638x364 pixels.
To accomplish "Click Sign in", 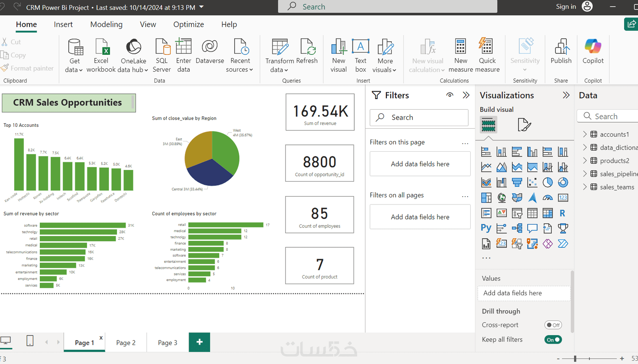I will tap(566, 6).
